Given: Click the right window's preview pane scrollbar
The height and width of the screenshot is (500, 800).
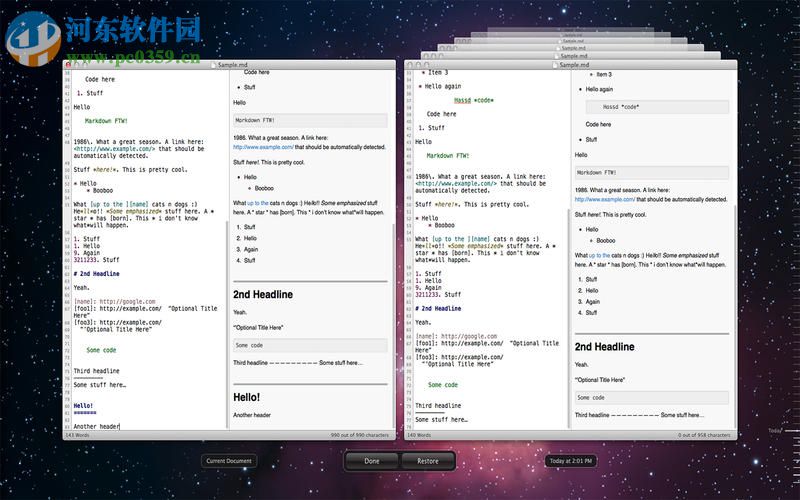Looking at the screenshot, I should click(735, 316).
